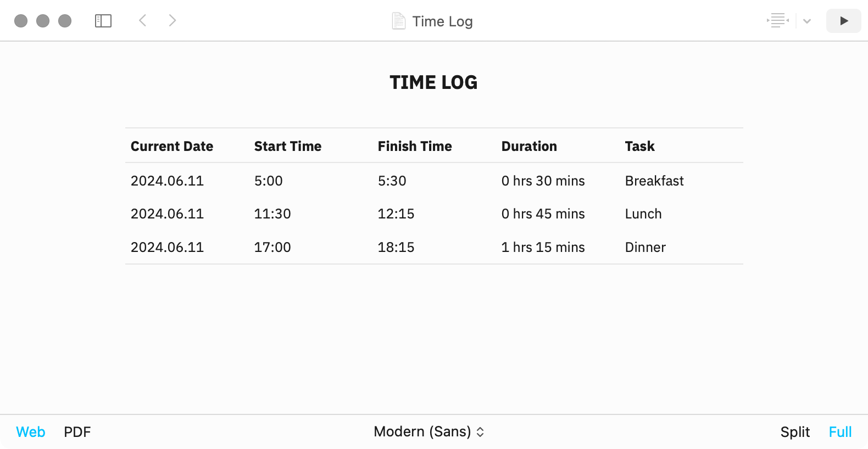Open the Modern (Sans) theme dropdown
The image size is (868, 449).
[x=429, y=431]
